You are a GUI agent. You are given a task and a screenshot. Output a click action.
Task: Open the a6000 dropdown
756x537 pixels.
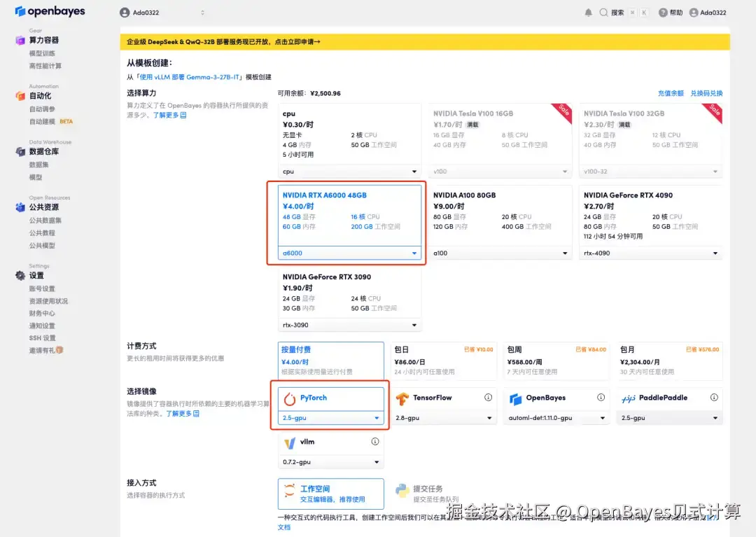349,253
